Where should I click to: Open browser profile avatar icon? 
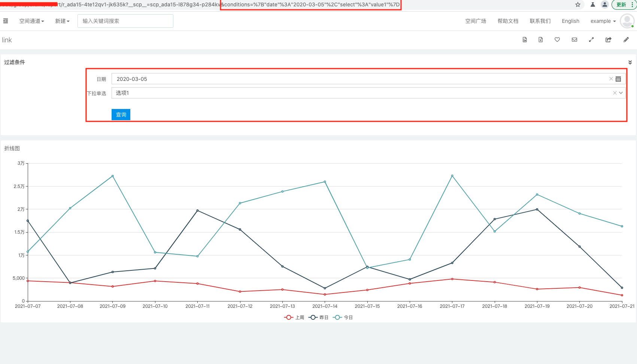(604, 4)
